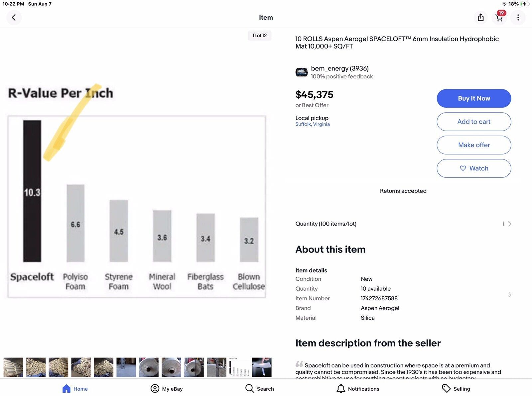Tap 'Aspen Aerogel' brand value
This screenshot has width=532, height=398.
(x=380, y=308)
